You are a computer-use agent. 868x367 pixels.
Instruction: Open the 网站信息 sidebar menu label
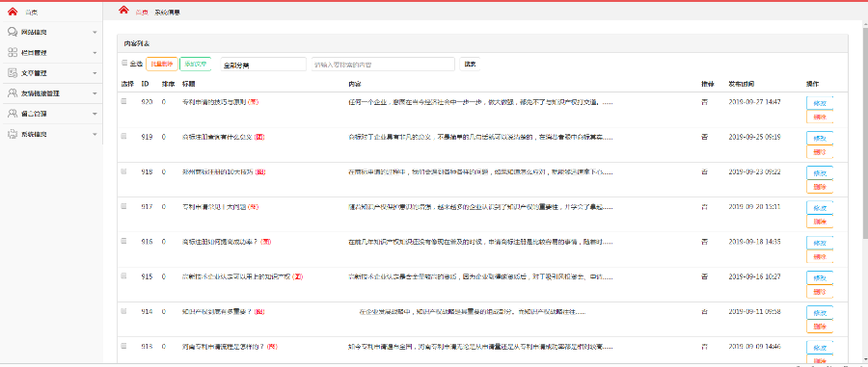[34, 32]
